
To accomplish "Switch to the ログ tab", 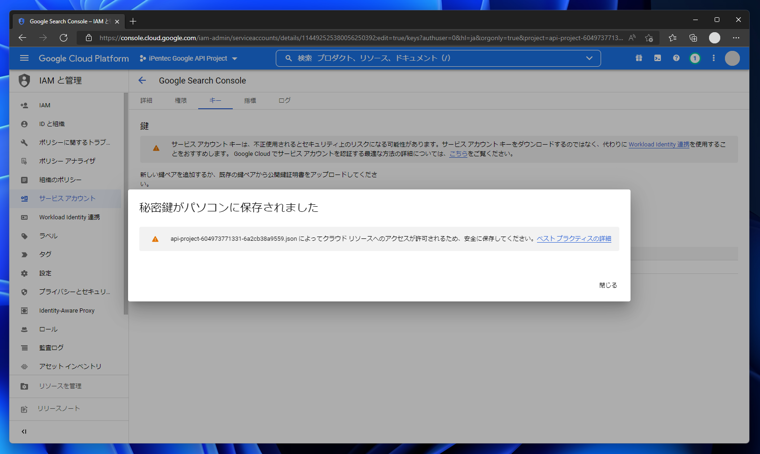I will [x=285, y=101].
